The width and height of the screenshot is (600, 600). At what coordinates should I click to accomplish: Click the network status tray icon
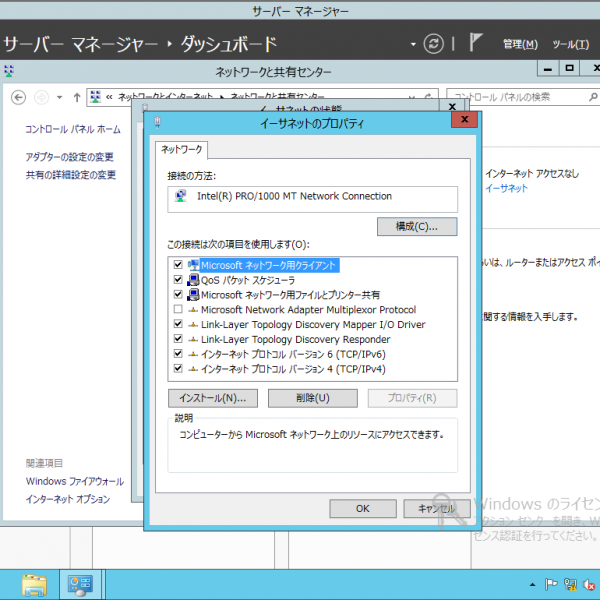pyautogui.click(x=569, y=584)
